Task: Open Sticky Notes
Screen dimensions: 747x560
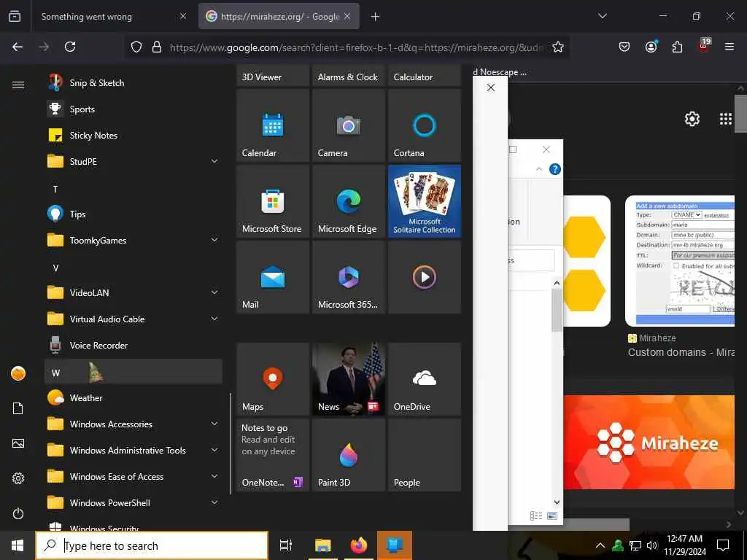Action: (133, 135)
